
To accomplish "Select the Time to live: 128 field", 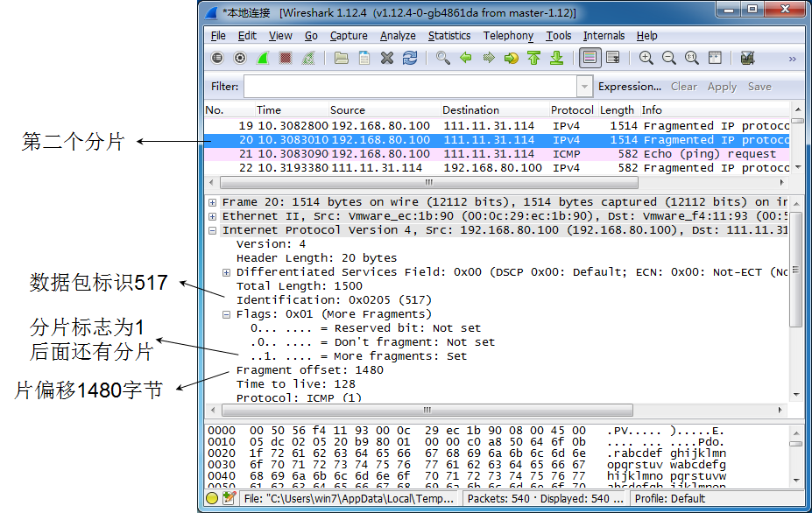I will point(296,384).
